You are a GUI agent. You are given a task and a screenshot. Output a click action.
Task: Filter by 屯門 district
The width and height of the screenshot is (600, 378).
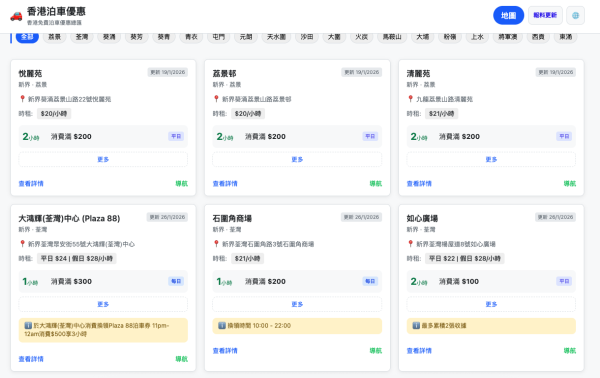(x=218, y=37)
